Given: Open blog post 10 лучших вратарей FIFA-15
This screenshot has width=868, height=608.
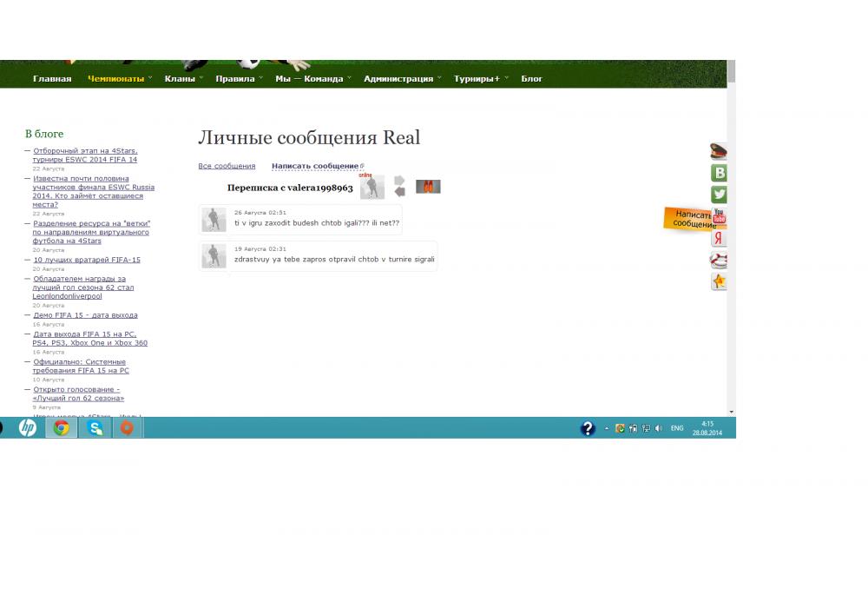Looking at the screenshot, I should [87, 260].
